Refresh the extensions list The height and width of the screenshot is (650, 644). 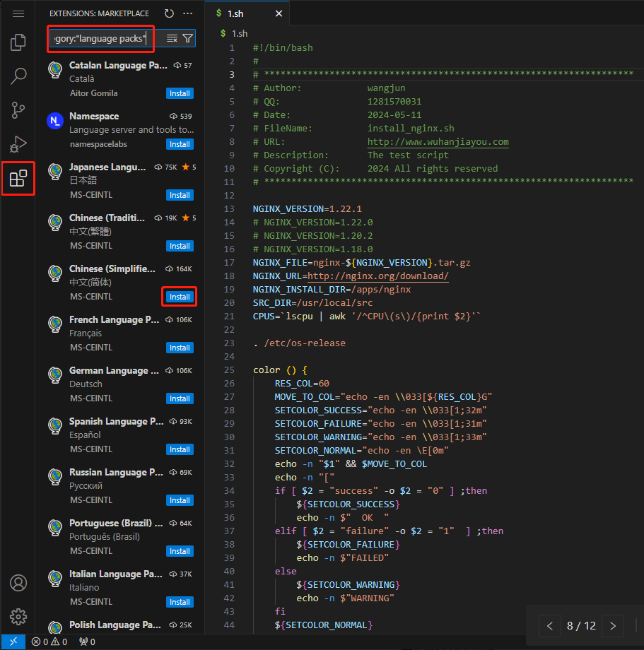coord(169,13)
